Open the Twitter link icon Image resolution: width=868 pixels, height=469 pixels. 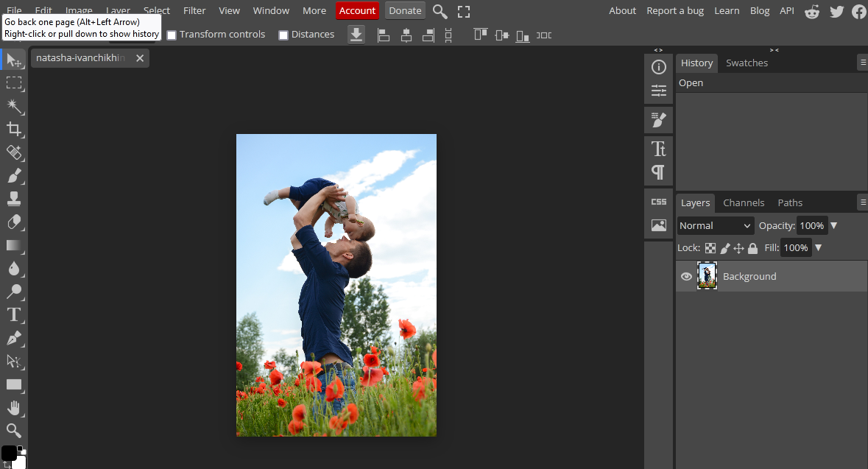pyautogui.click(x=837, y=11)
